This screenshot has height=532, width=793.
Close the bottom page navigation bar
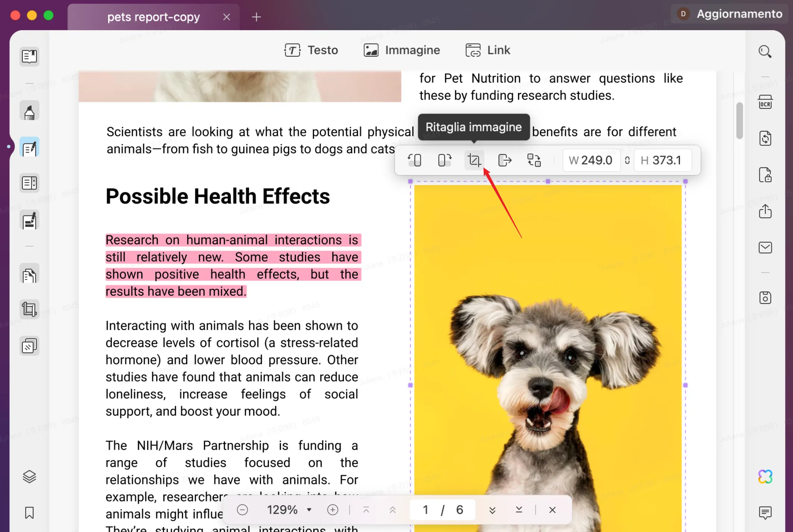[552, 510]
